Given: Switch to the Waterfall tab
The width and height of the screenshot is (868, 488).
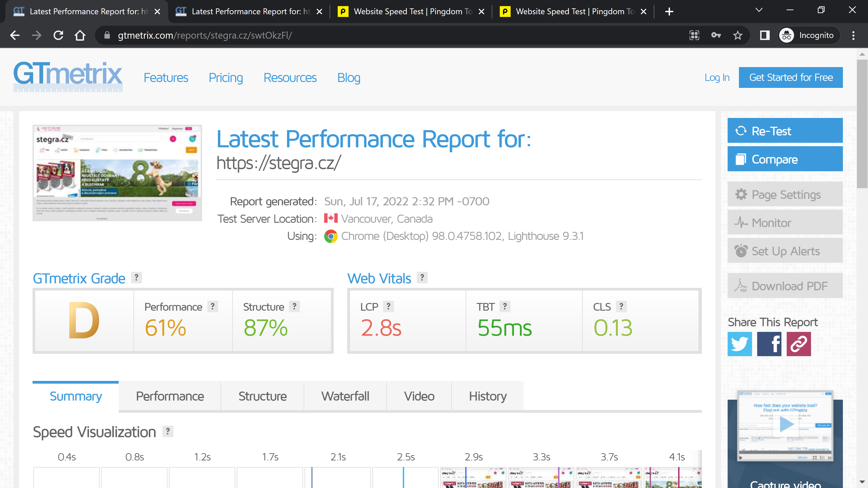Looking at the screenshot, I should 345,396.
